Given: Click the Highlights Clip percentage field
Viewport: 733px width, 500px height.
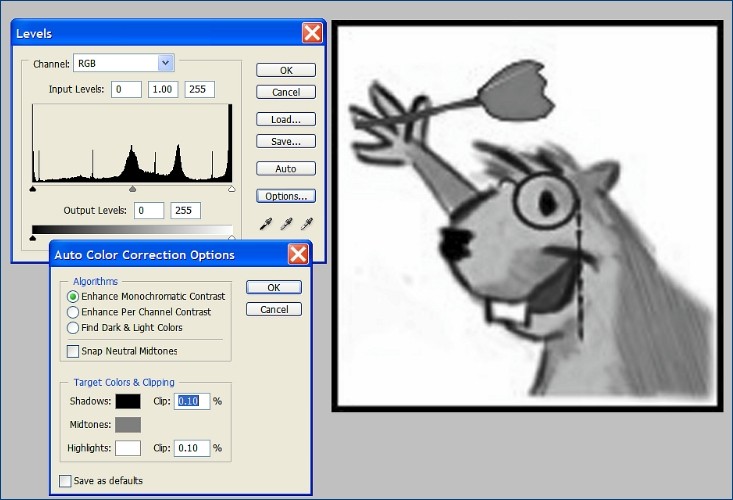Looking at the screenshot, I should [192, 448].
